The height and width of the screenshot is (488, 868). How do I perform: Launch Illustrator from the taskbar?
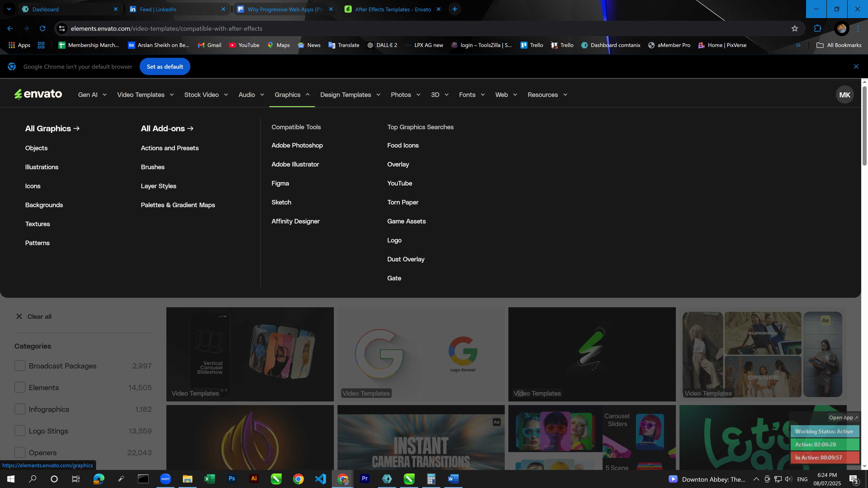pyautogui.click(x=254, y=479)
